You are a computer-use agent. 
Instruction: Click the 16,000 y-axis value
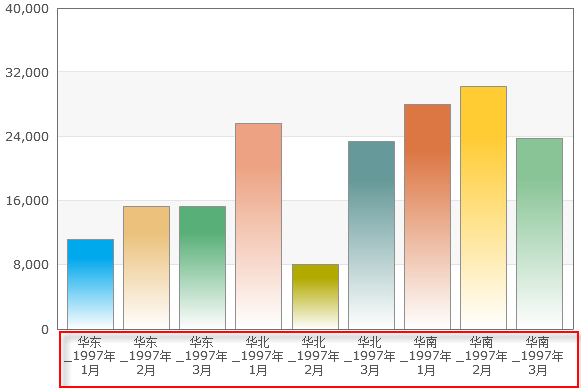[27, 201]
